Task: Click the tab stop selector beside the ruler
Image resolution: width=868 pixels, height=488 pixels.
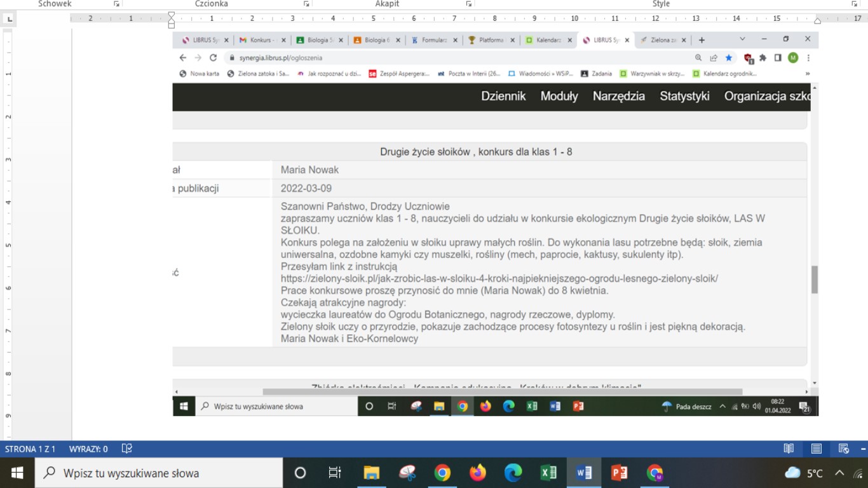Action: click(9, 19)
